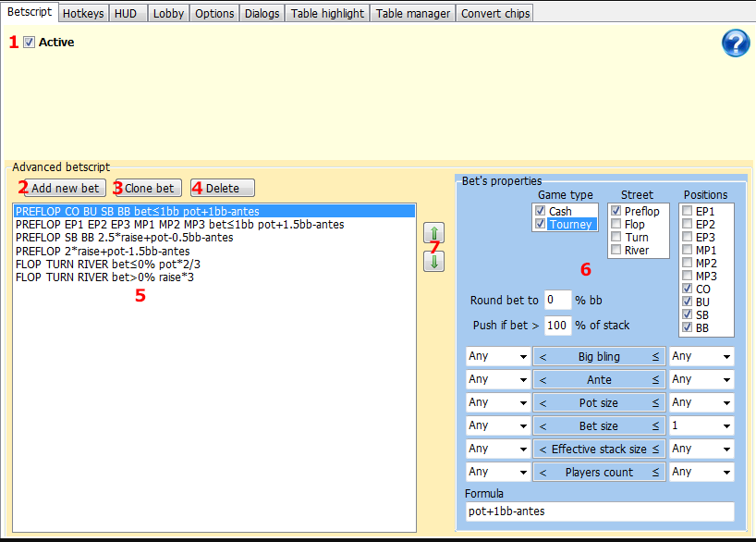The width and height of the screenshot is (756, 542).
Task: Check the EP3 position checkbox
Action: [x=688, y=237]
